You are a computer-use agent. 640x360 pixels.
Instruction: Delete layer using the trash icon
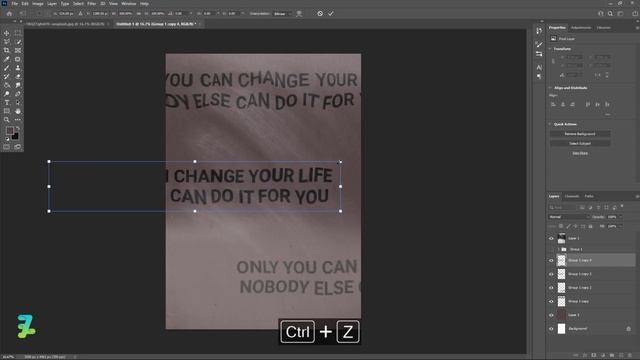coord(630,356)
